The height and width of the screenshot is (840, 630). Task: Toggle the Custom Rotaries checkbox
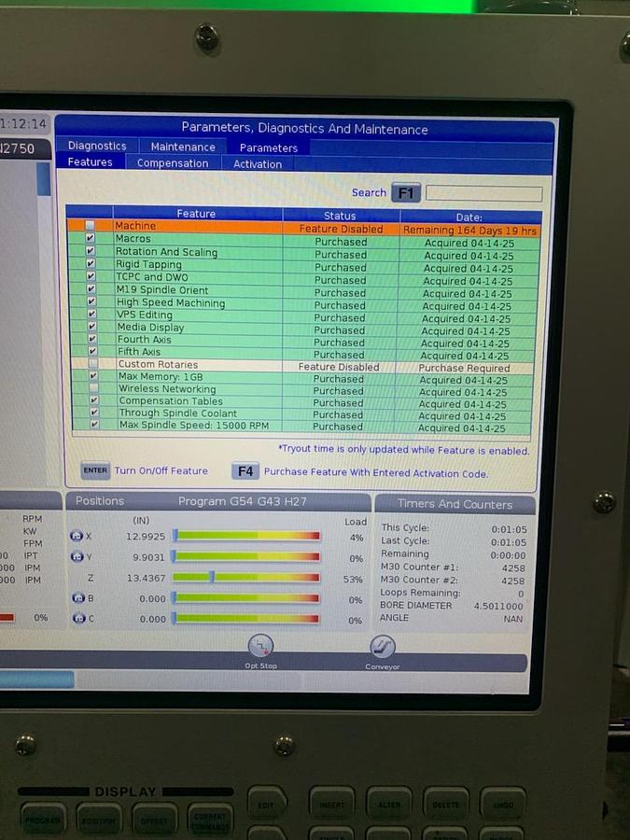pos(92,364)
